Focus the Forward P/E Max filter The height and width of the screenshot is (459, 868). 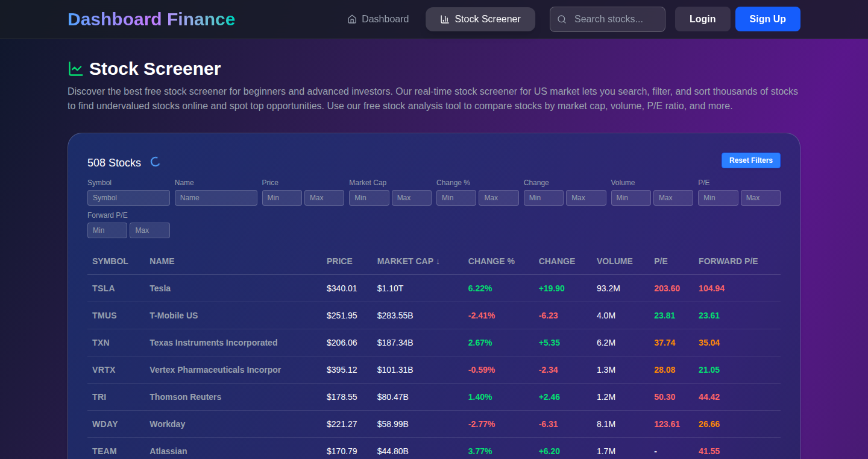(x=149, y=230)
